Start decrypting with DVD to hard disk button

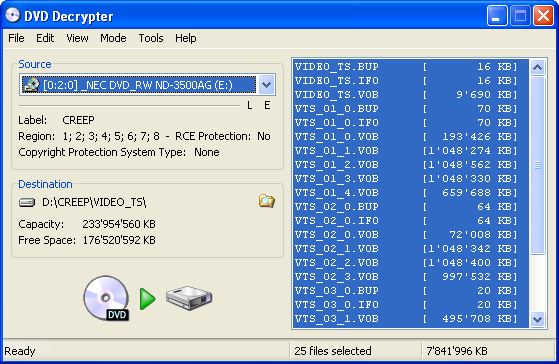pos(148,298)
